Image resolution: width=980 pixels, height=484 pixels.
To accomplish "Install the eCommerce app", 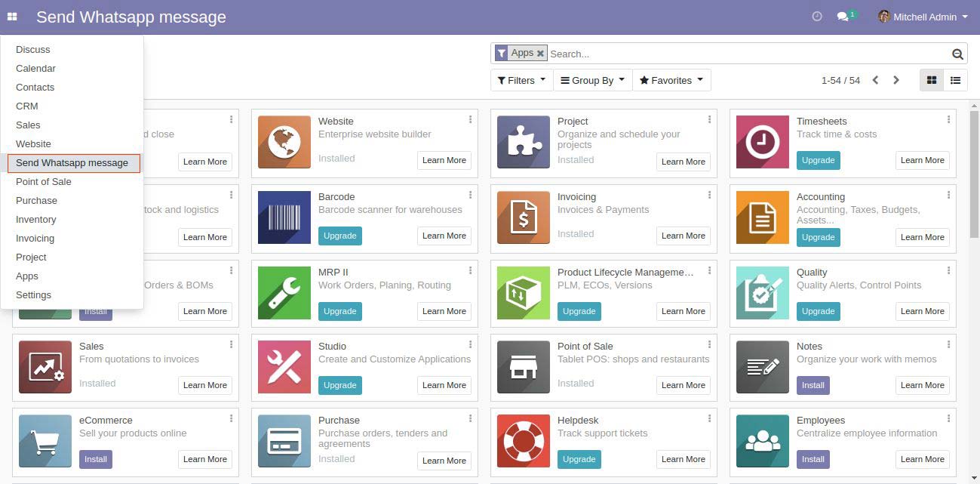I will (x=95, y=459).
